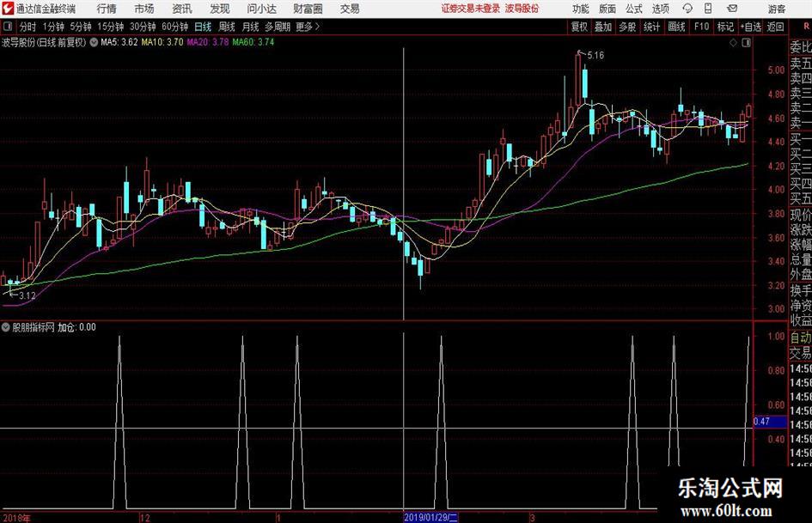Screen dimensions: 812x523
Task: Click the F10 company info button
Action: 702,27
